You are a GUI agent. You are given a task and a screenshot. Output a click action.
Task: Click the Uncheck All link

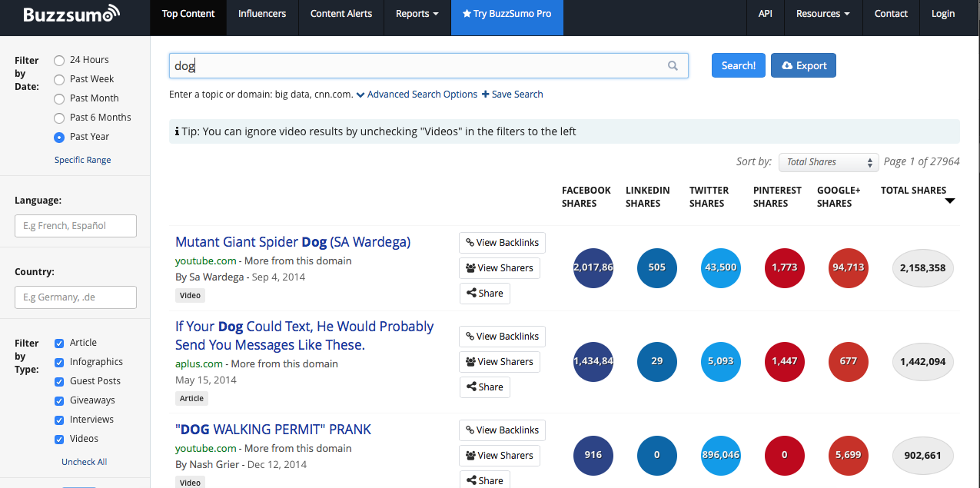[85, 463]
